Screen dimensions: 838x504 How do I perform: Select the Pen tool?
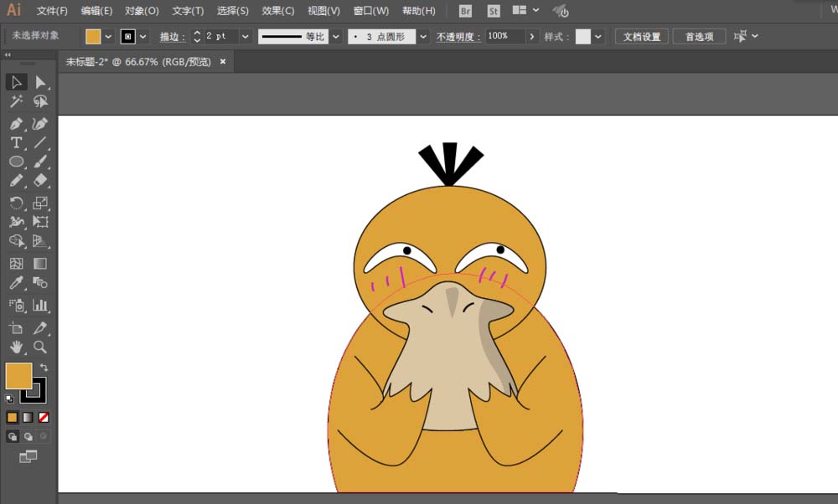pyautogui.click(x=16, y=124)
